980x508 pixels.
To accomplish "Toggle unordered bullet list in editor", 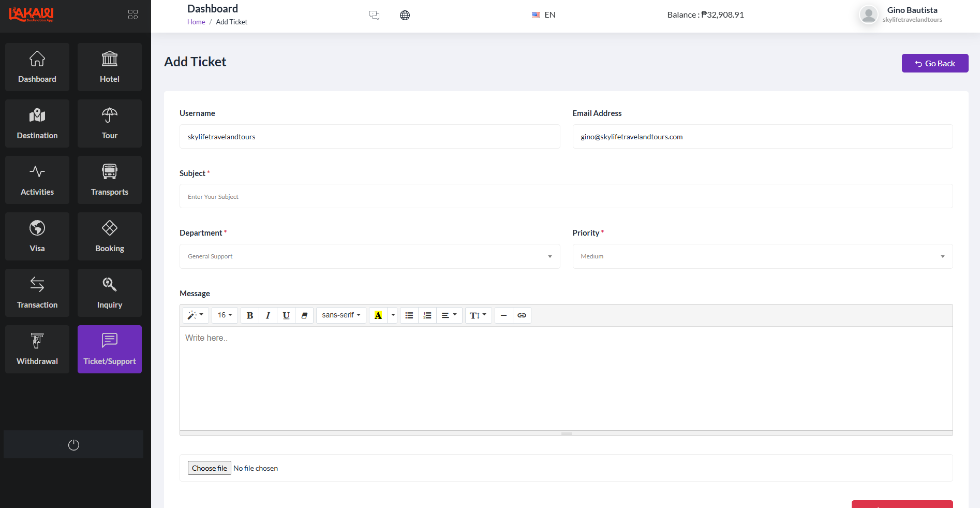I will coord(409,315).
